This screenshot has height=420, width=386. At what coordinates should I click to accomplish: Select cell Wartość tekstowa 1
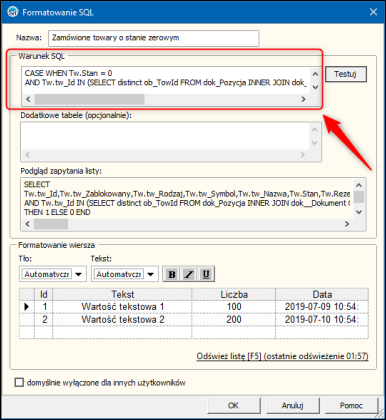(x=122, y=307)
